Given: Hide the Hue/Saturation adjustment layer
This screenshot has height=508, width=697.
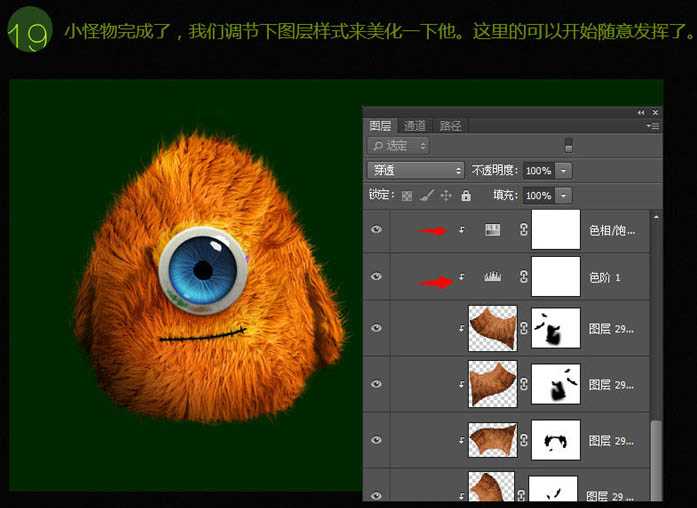Looking at the screenshot, I should click(x=377, y=230).
